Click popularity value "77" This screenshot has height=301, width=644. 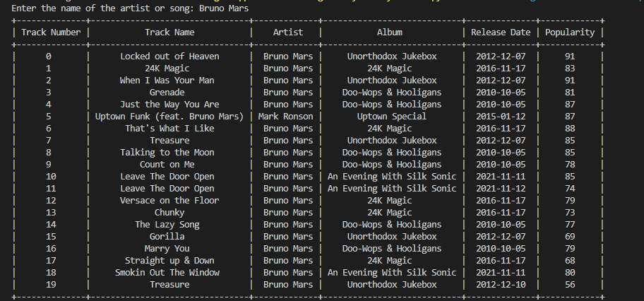570,225
